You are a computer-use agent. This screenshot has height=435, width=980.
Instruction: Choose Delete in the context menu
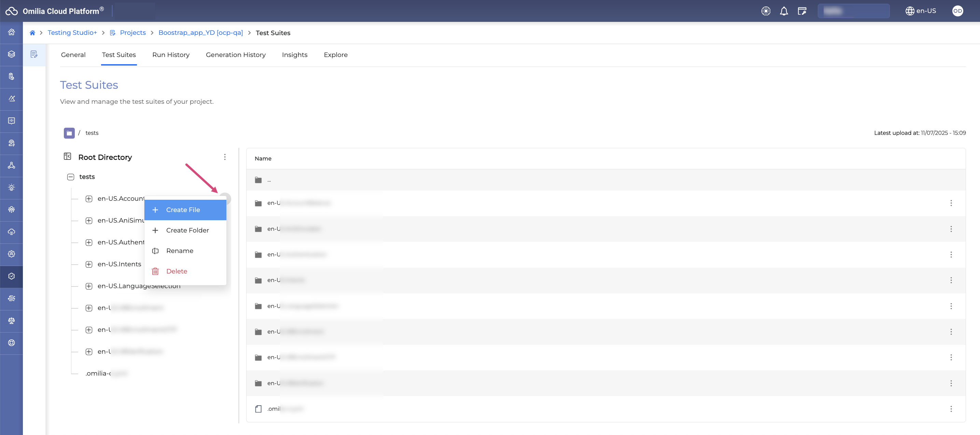coord(177,271)
